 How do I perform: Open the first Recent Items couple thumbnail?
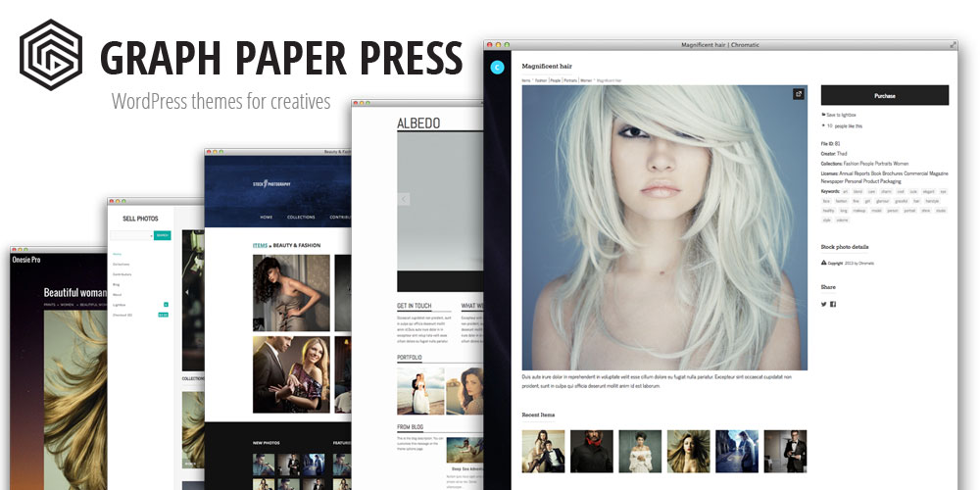tap(543, 451)
